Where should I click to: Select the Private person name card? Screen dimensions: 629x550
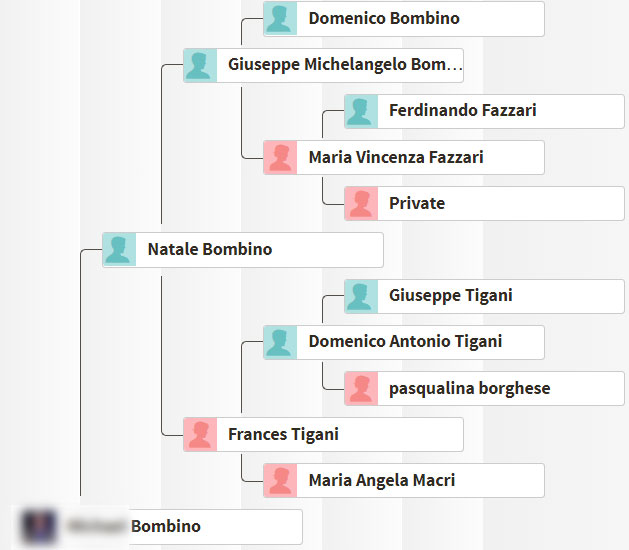coord(484,203)
